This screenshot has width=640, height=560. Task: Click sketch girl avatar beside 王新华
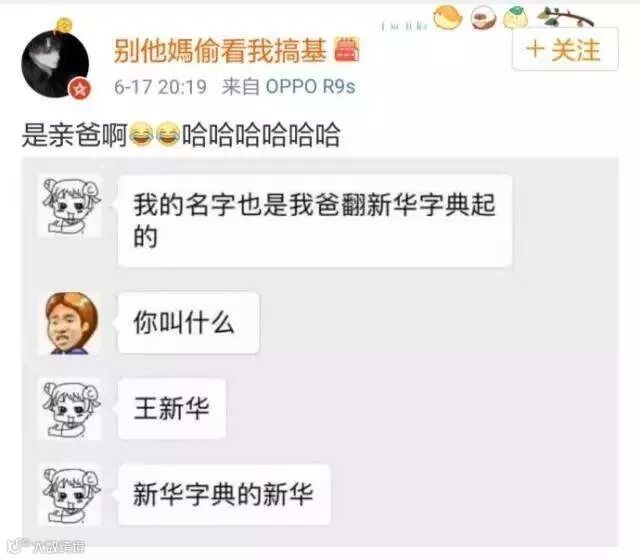pyautogui.click(x=70, y=409)
